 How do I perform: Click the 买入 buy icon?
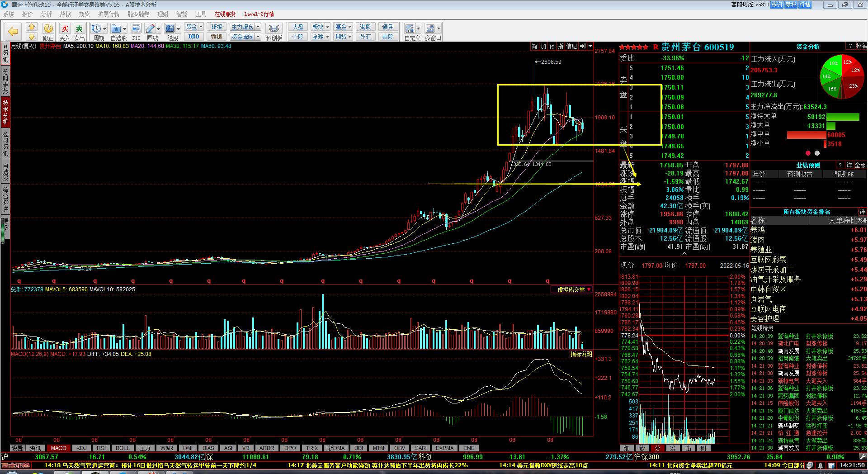65,28
